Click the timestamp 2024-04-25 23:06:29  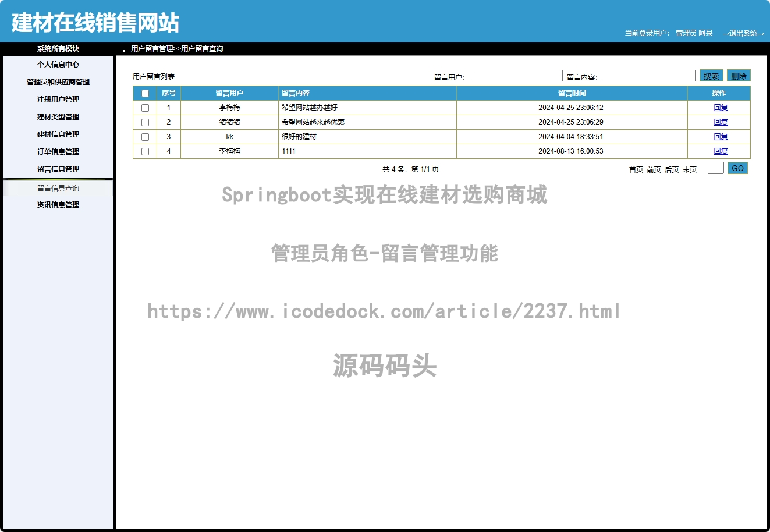click(571, 122)
